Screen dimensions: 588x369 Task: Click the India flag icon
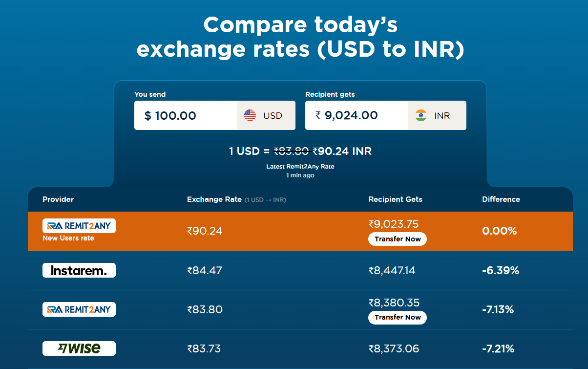point(421,115)
